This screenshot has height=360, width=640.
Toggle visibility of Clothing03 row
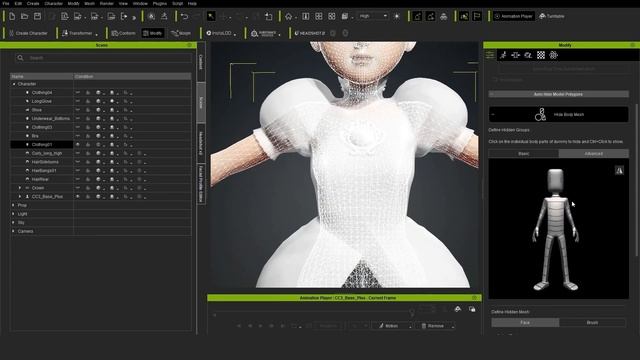78,127
